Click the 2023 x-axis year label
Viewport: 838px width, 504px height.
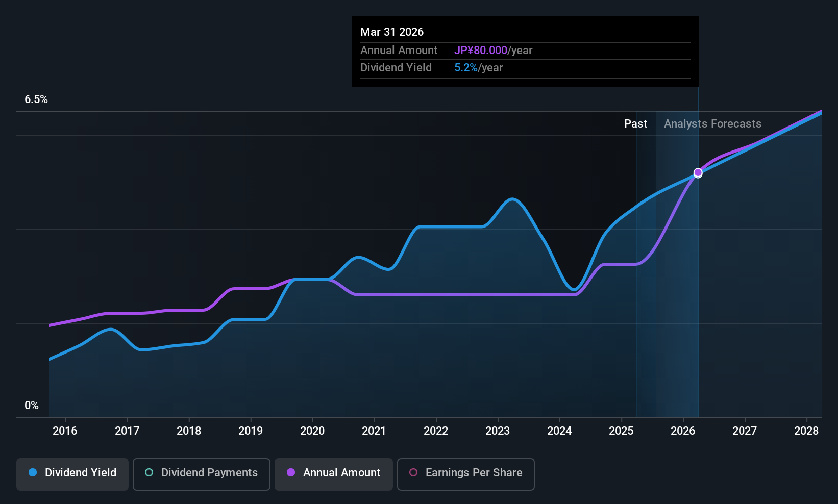498,431
